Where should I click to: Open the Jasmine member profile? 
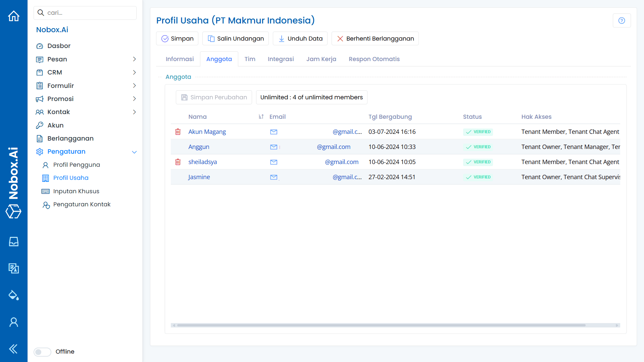[x=199, y=177]
